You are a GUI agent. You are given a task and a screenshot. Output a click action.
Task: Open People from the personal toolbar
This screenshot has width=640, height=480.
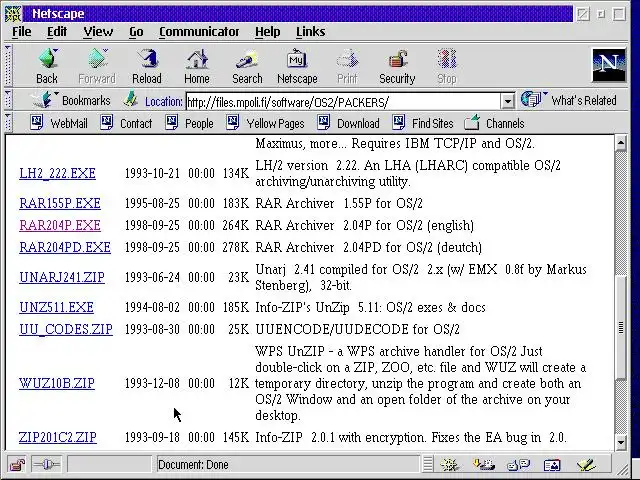point(189,123)
